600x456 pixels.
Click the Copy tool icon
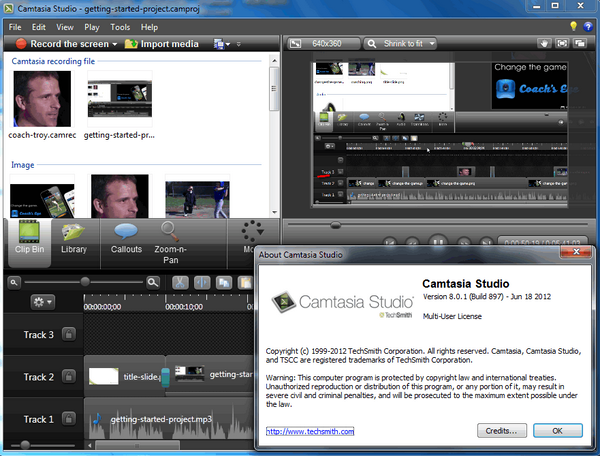click(224, 283)
